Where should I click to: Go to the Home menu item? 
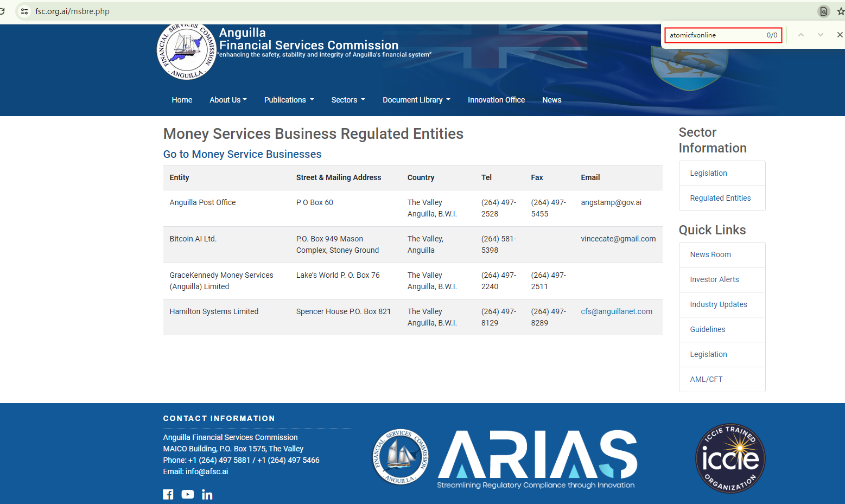[x=182, y=100]
